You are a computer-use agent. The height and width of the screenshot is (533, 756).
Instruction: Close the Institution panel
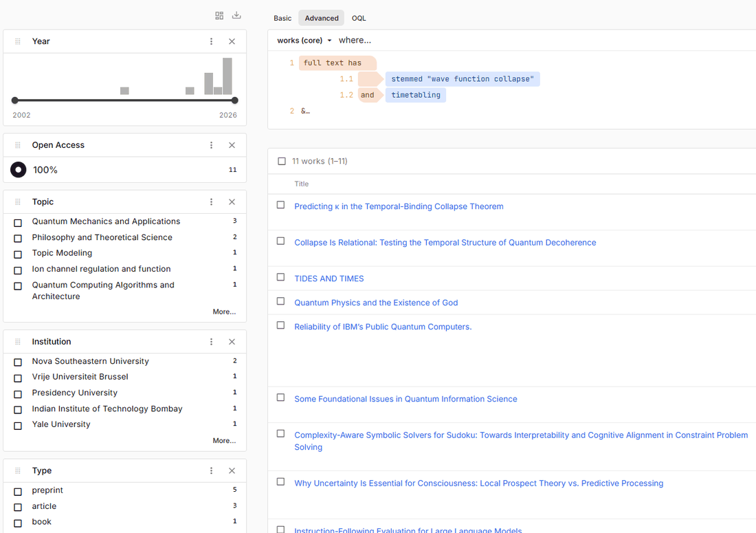[x=232, y=342]
